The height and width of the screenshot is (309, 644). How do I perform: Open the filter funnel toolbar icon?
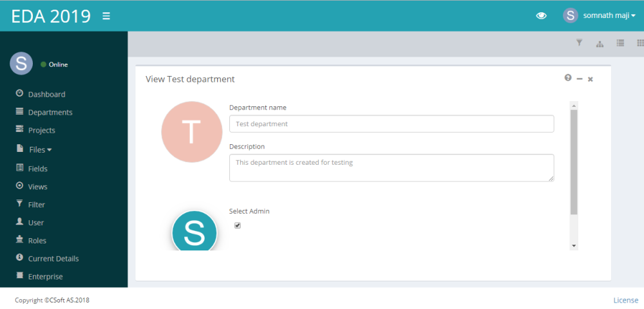coord(579,42)
